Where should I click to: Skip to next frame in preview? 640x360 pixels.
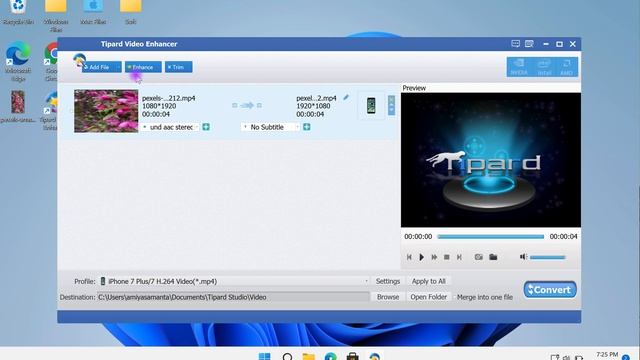point(459,257)
